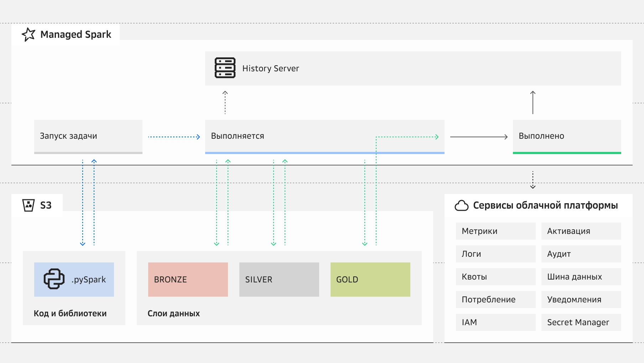Image resolution: width=644 pixels, height=363 pixels.
Task: Click the Уведомления service tile
Action: click(581, 300)
